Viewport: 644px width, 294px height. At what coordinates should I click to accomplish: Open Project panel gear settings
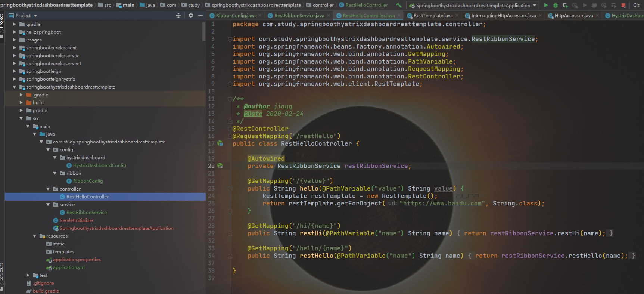tap(191, 15)
